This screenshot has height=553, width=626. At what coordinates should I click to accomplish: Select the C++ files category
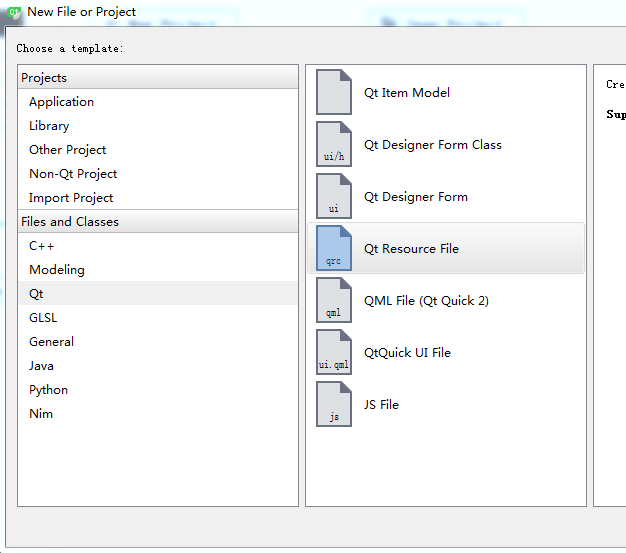tap(158, 246)
